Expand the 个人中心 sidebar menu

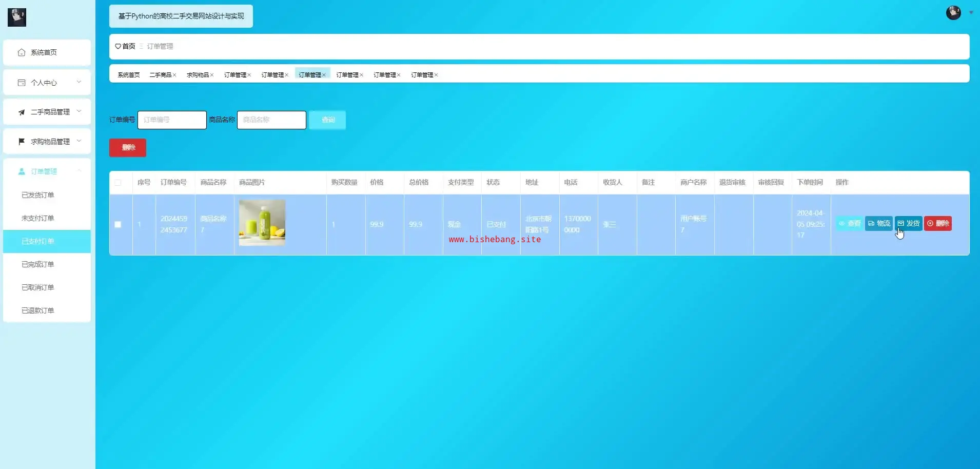47,83
